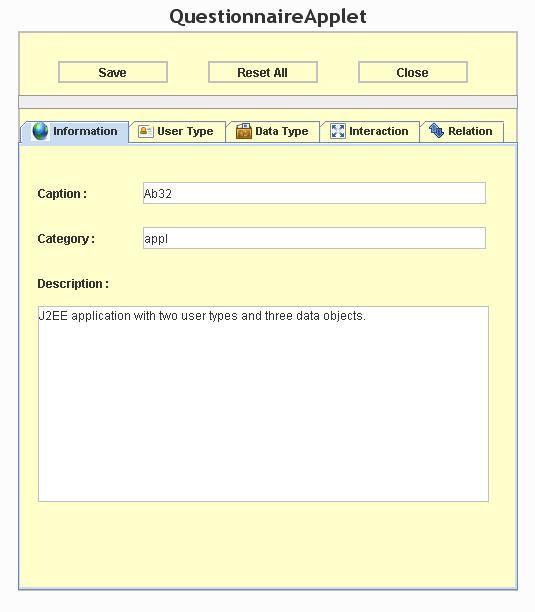The image size is (535, 612).
Task: Click the QuestionnaireApplet title heading
Action: point(268,17)
